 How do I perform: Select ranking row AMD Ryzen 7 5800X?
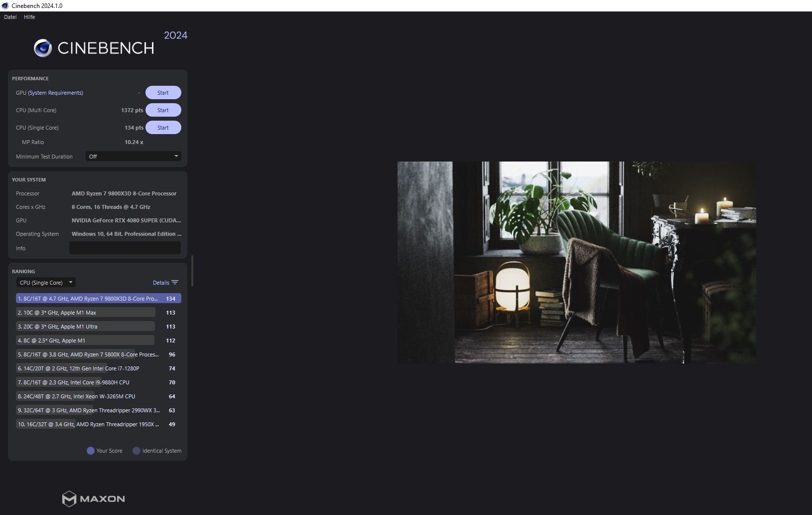click(99, 354)
